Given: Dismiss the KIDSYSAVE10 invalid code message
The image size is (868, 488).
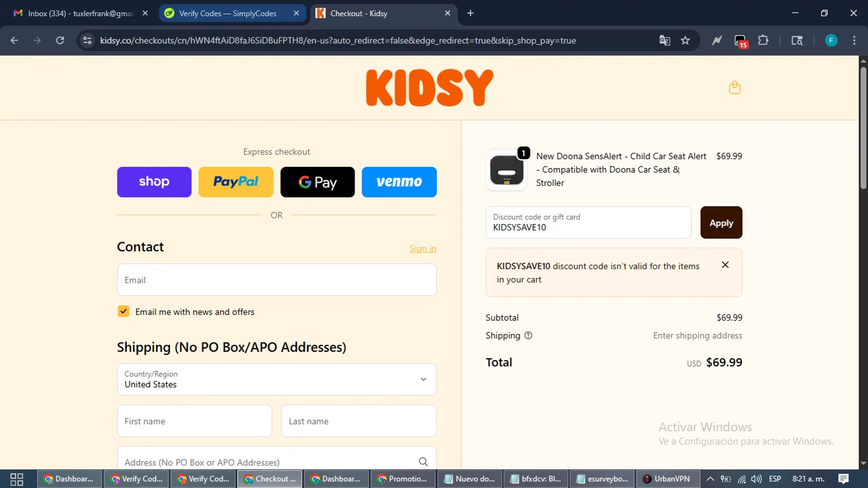Looking at the screenshot, I should 725,265.
